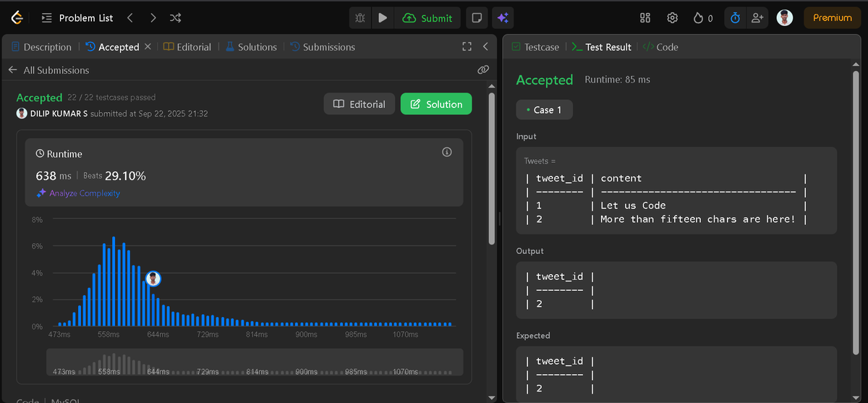This screenshot has height=403, width=868.
Task: Click the 22 / 22 testcases passed text
Action: point(111,97)
